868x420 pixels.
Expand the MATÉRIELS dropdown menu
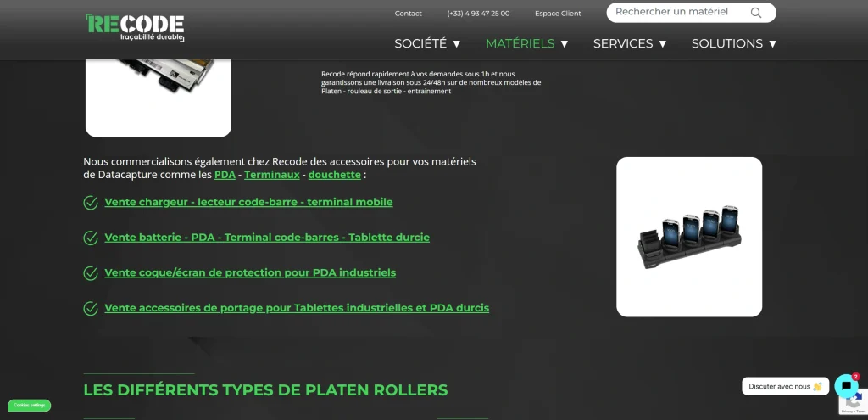click(527, 43)
